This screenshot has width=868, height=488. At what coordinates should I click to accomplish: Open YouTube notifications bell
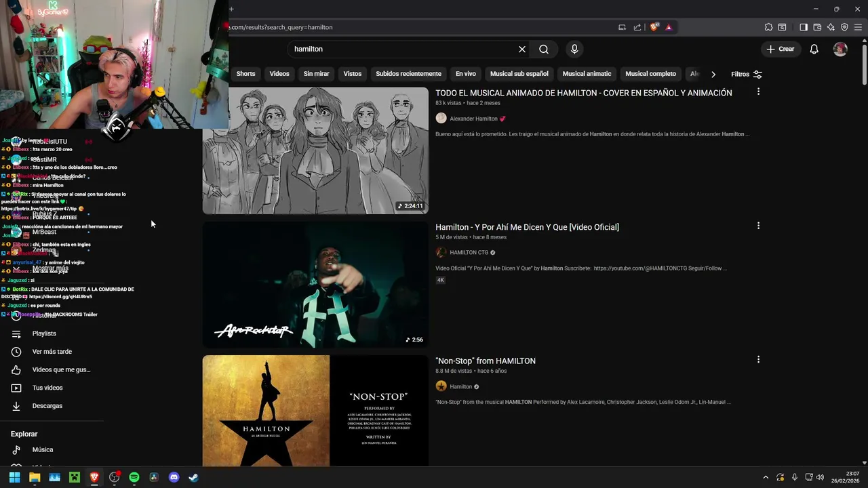tap(814, 49)
